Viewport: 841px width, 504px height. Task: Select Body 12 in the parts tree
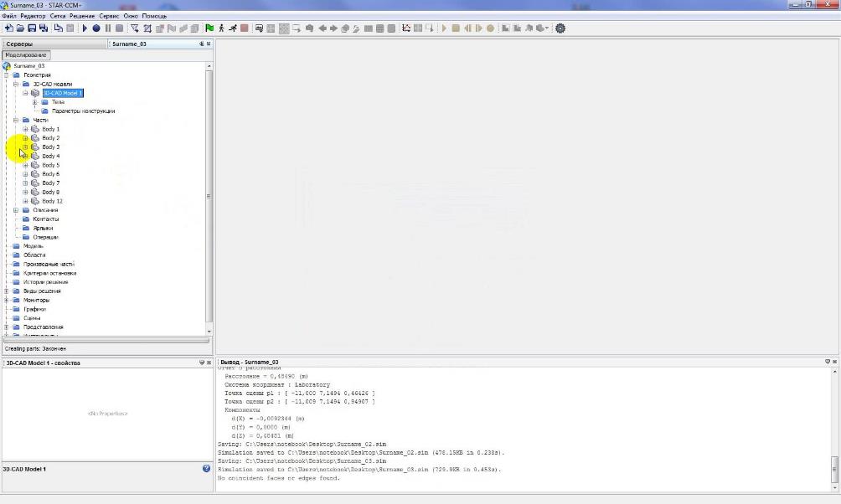point(52,201)
